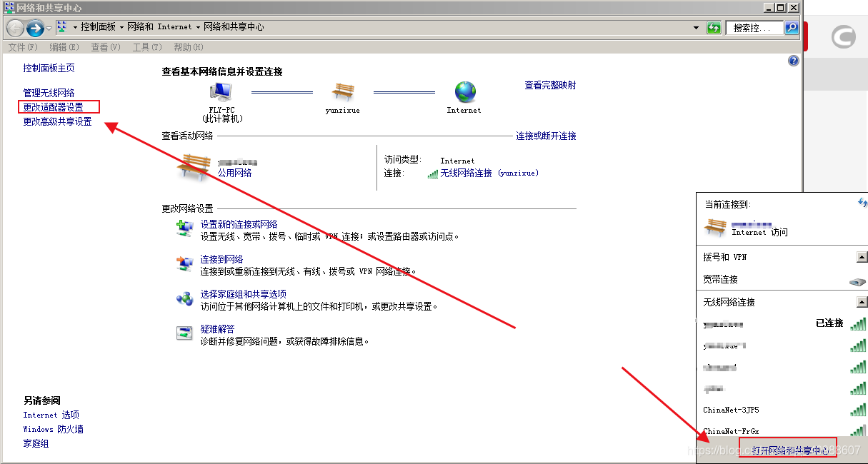Viewport: 868px width, 464px height.
Task: Click the 连接到网络 icon
Action: [x=185, y=263]
